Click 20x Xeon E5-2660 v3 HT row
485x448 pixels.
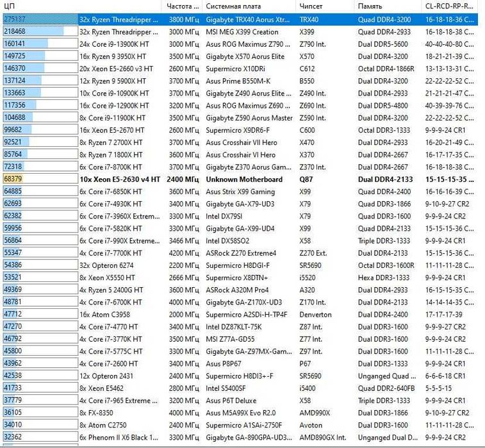click(240, 69)
